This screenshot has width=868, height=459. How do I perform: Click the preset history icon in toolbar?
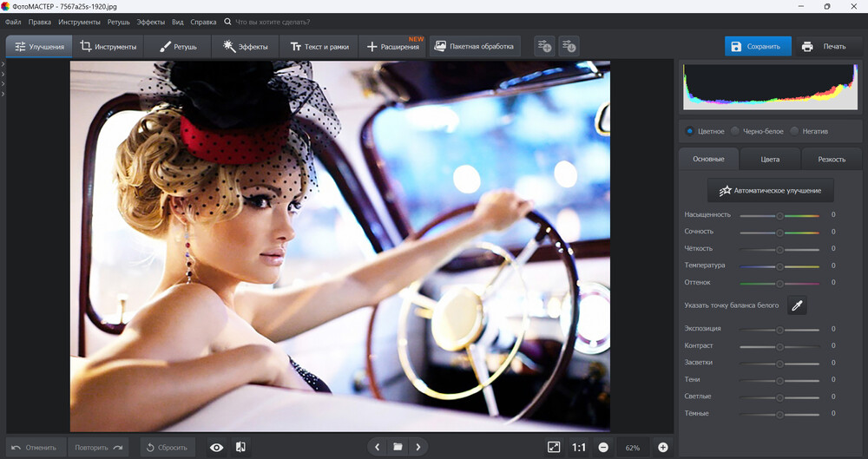click(x=569, y=47)
